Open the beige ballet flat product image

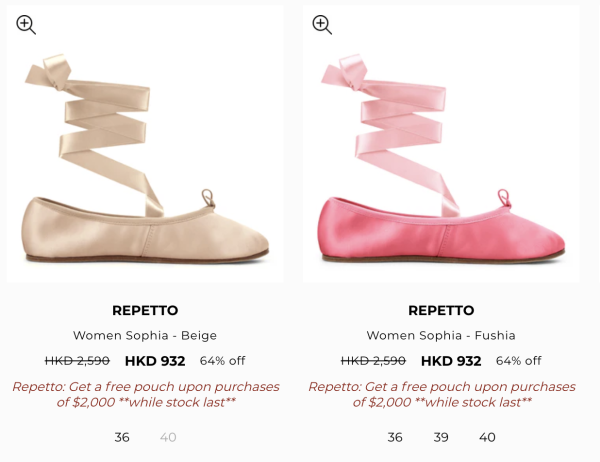pos(146,160)
